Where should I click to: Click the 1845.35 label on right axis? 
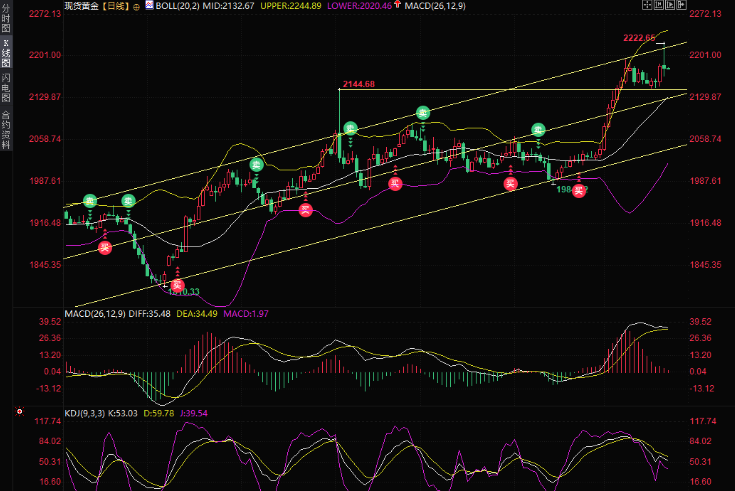click(705, 265)
